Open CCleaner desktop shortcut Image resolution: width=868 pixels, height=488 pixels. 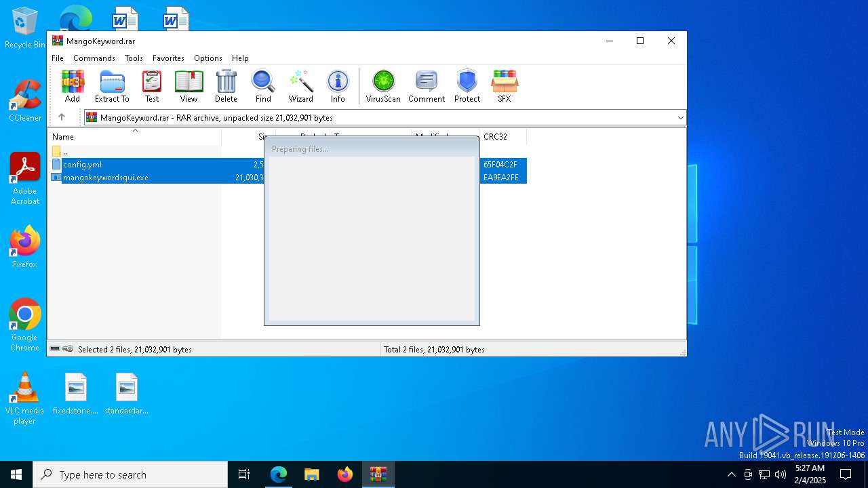25,101
